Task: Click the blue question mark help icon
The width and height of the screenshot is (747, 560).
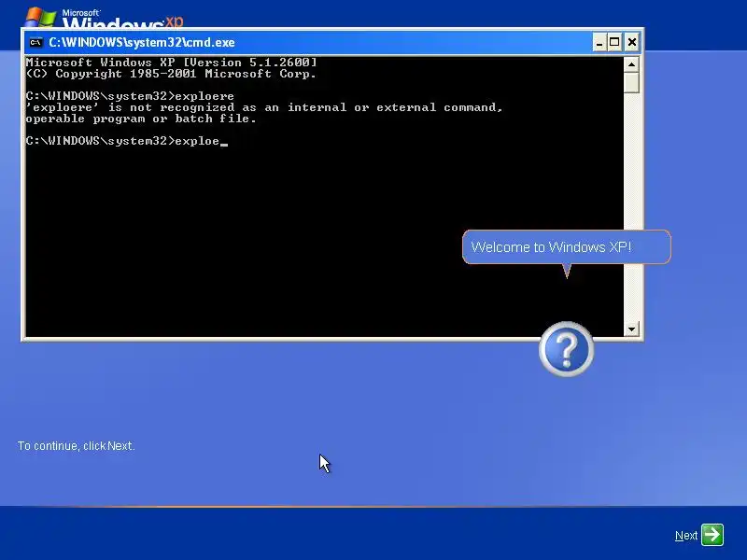Action: click(567, 349)
